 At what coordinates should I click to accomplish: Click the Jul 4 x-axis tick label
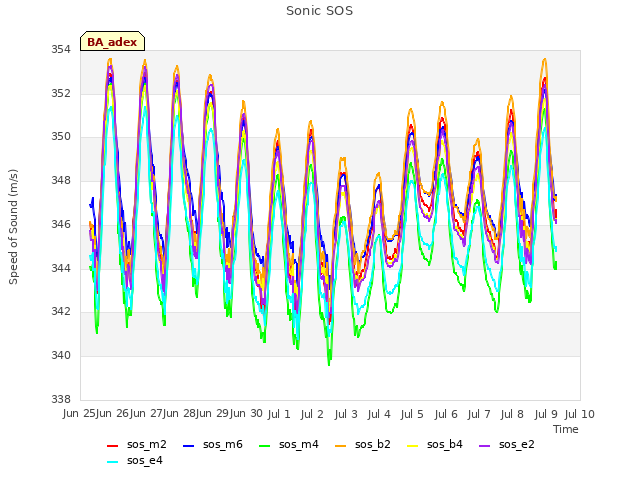pos(379,414)
